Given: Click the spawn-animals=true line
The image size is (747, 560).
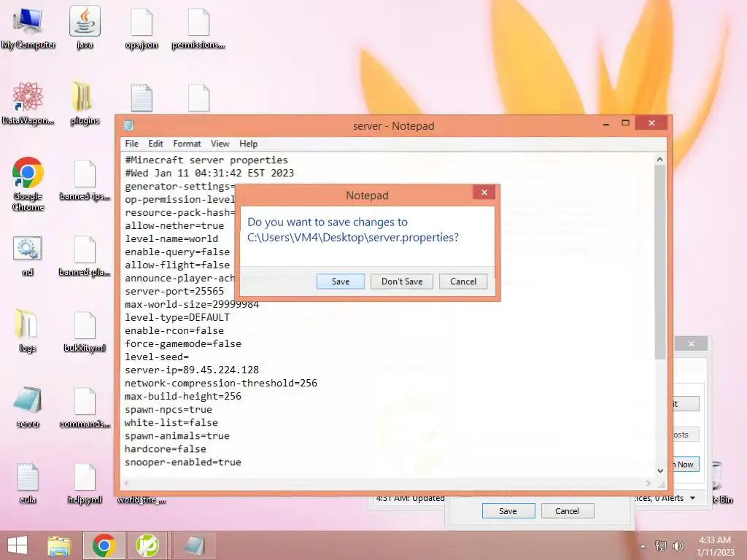Looking at the screenshot, I should tap(177, 436).
